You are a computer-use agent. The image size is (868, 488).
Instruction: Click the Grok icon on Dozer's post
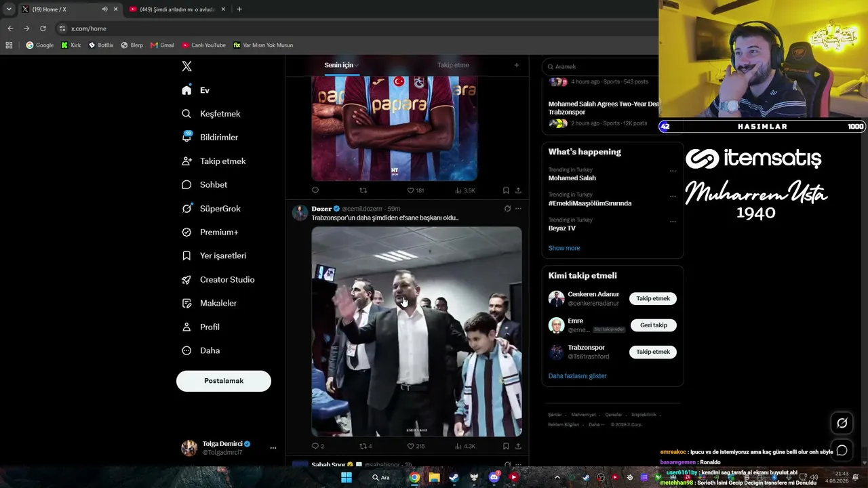[507, 209]
